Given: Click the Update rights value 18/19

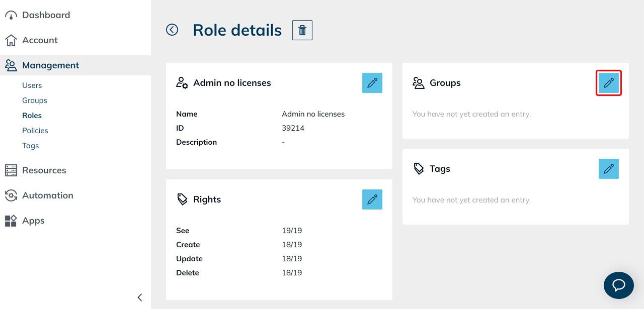Looking at the screenshot, I should 292,259.
